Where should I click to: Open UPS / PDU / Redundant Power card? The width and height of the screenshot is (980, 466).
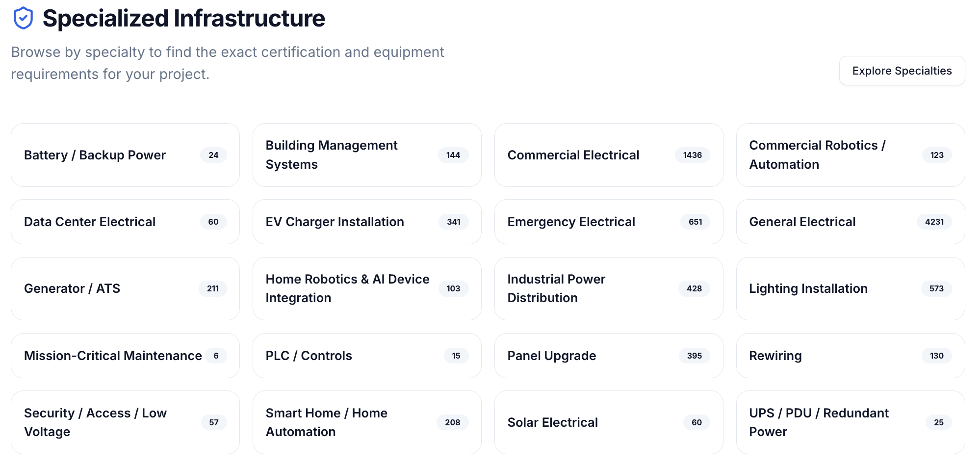(x=851, y=422)
